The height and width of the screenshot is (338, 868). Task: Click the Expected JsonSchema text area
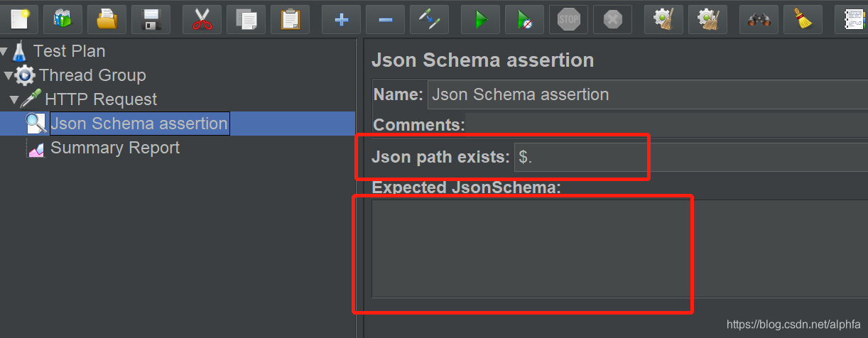(x=619, y=249)
